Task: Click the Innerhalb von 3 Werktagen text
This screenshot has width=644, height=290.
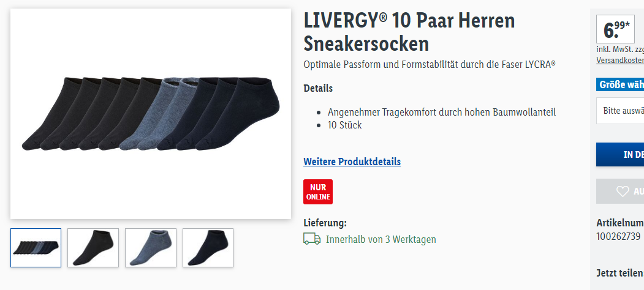Action: pos(381,239)
